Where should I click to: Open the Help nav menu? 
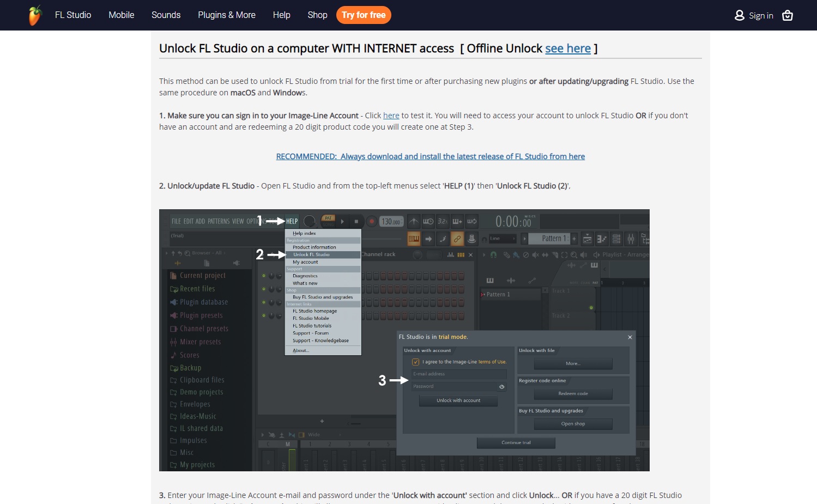click(x=281, y=15)
